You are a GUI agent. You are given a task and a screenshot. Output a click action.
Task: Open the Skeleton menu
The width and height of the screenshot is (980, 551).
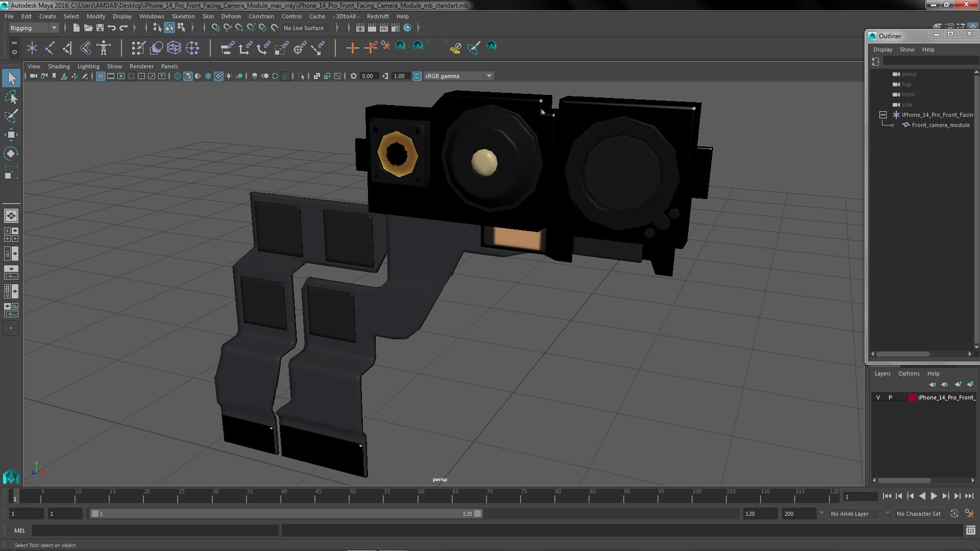[183, 16]
